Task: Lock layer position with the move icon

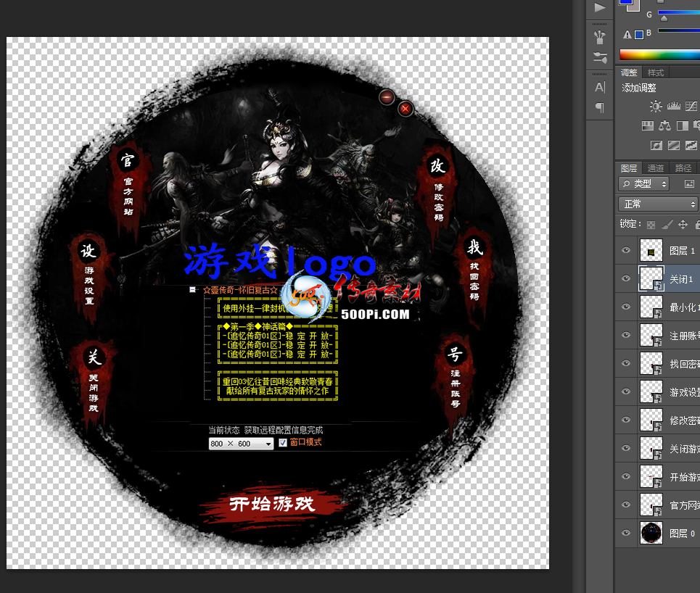Action: coord(683,225)
